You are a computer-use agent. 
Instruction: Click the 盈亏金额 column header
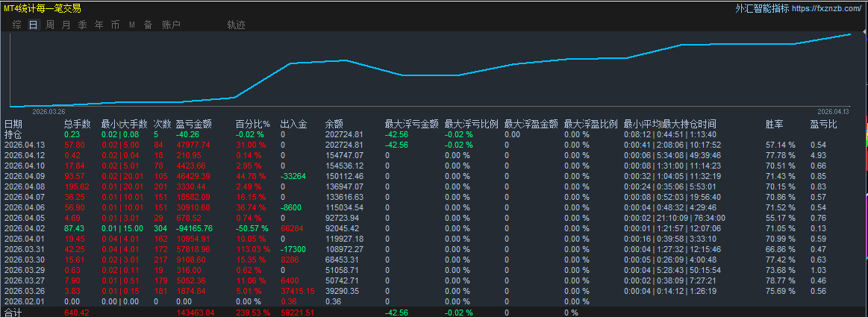click(194, 124)
